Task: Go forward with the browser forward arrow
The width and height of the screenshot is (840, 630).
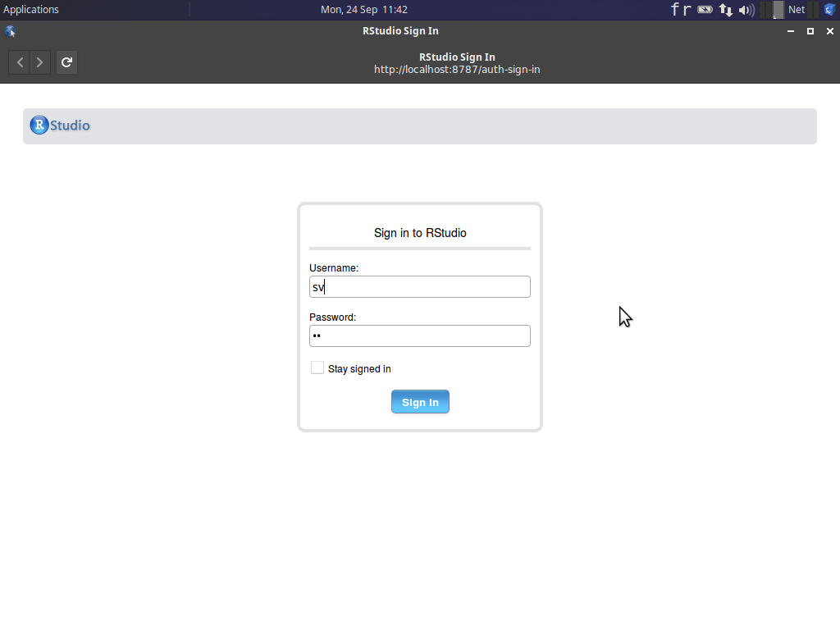Action: 40,62
